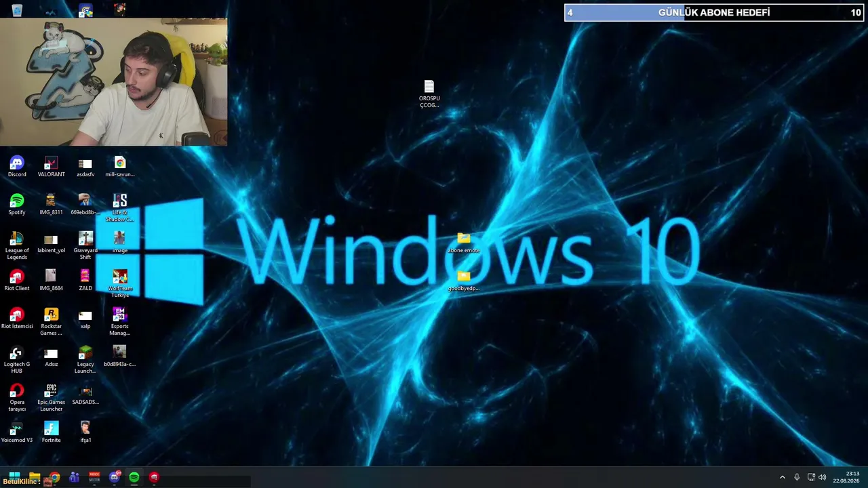Viewport: 868px width, 488px height.
Task: Select the Riot İstemcisi shortcut
Action: (17, 319)
